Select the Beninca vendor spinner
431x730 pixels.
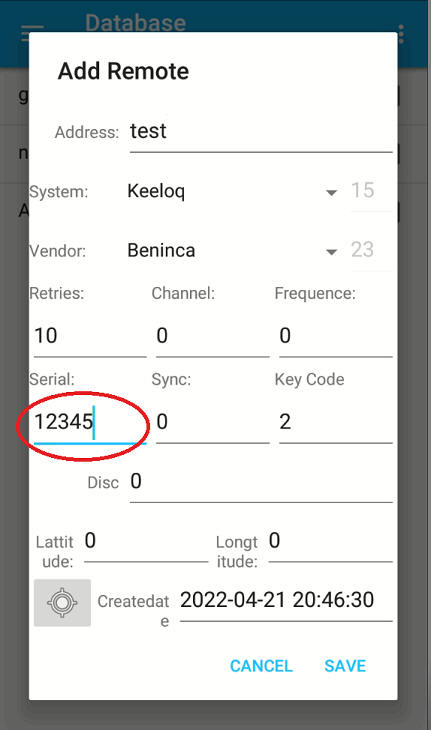click(232, 251)
